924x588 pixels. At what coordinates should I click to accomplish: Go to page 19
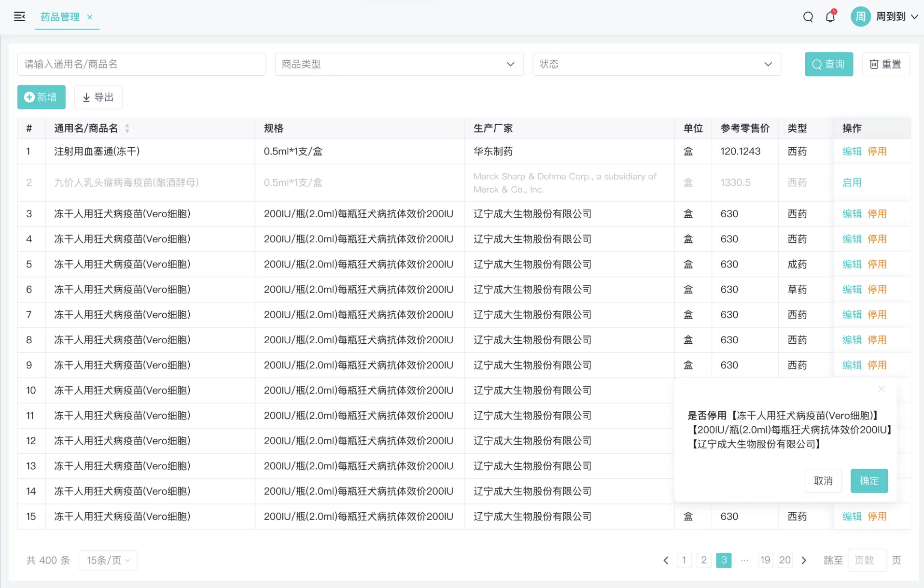765,560
